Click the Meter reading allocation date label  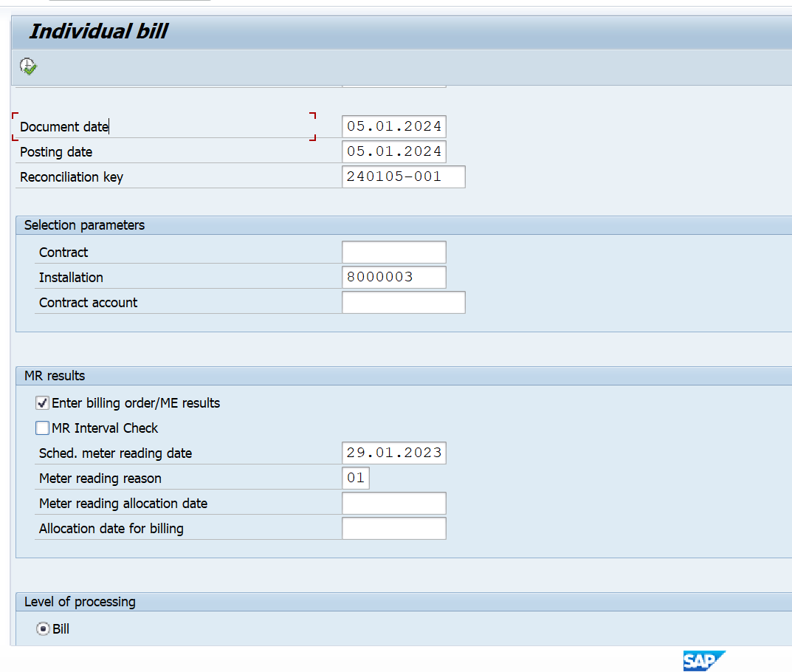click(x=123, y=504)
